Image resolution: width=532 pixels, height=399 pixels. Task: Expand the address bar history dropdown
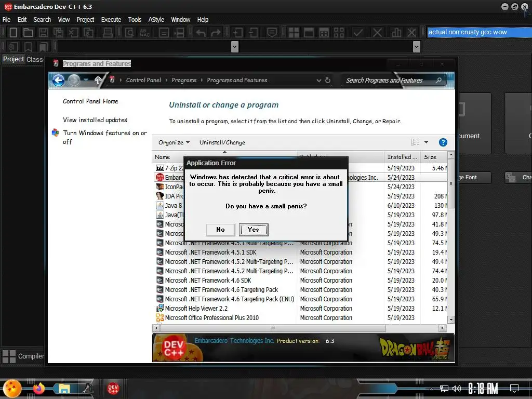[319, 81]
